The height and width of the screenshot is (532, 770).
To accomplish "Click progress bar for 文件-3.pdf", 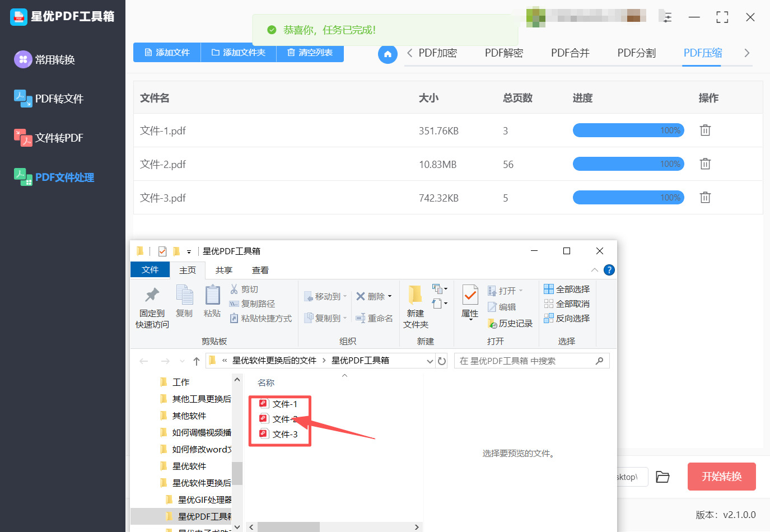I will [x=628, y=197].
